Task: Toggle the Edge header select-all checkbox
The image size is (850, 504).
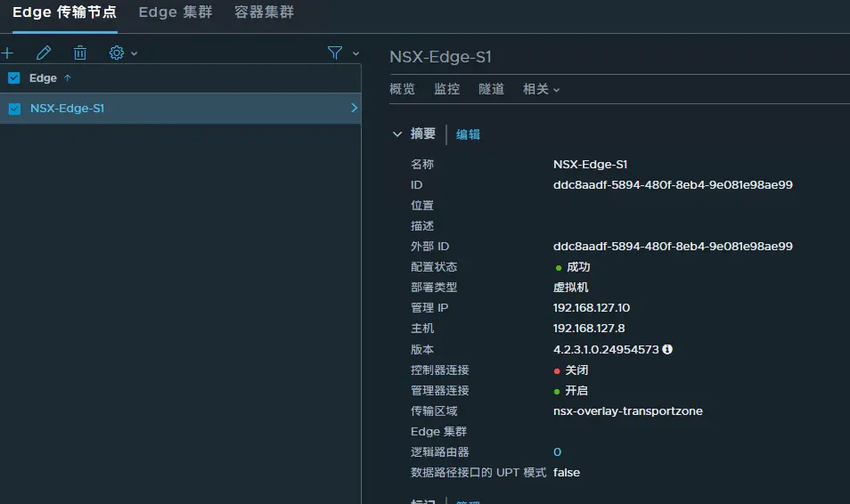Action: pyautogui.click(x=14, y=78)
